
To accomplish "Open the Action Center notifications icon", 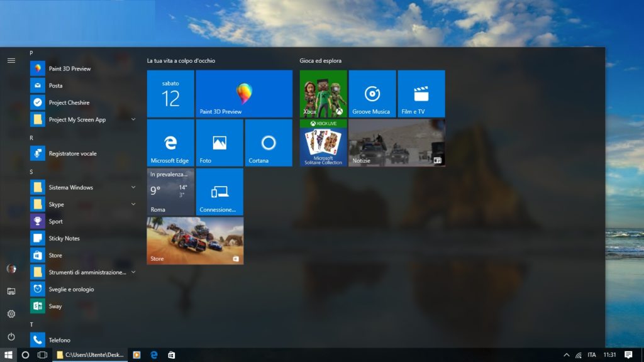I will (628, 355).
